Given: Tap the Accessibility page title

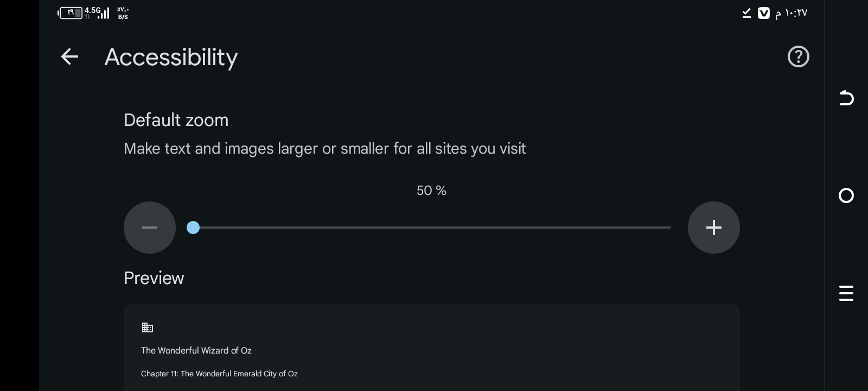Looking at the screenshot, I should tap(171, 57).
